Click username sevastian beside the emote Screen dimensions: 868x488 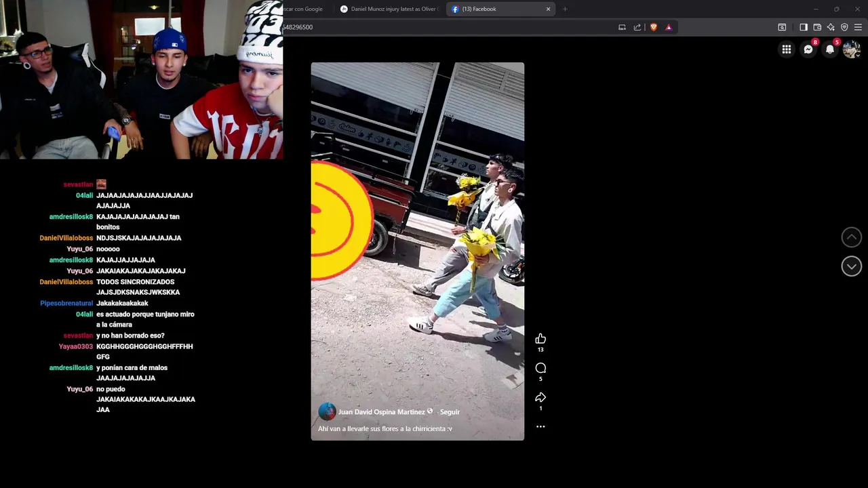tap(78, 184)
